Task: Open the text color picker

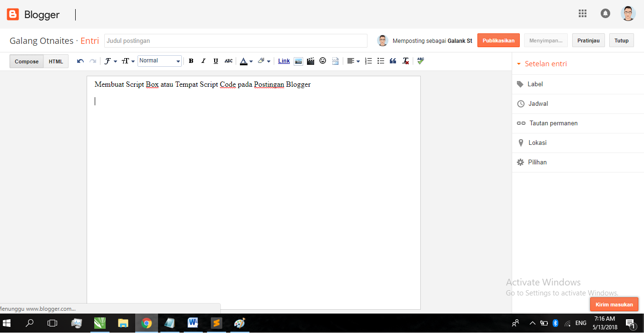Action: [x=246, y=61]
